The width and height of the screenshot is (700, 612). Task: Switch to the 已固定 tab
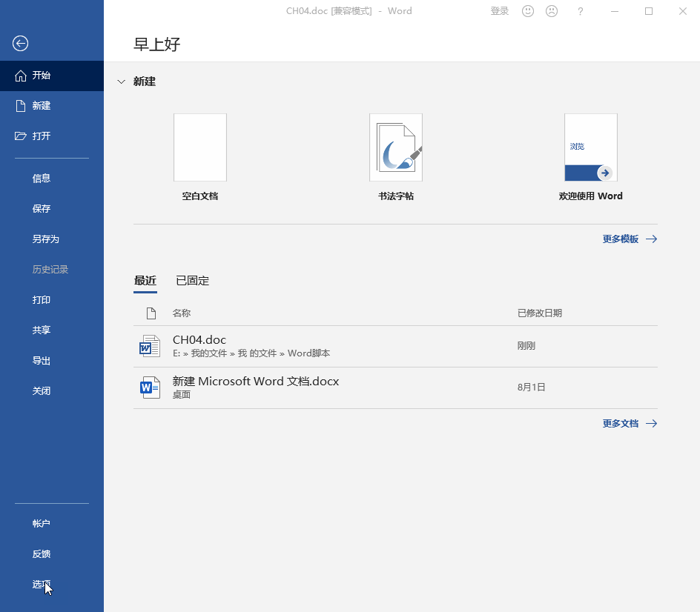192,281
